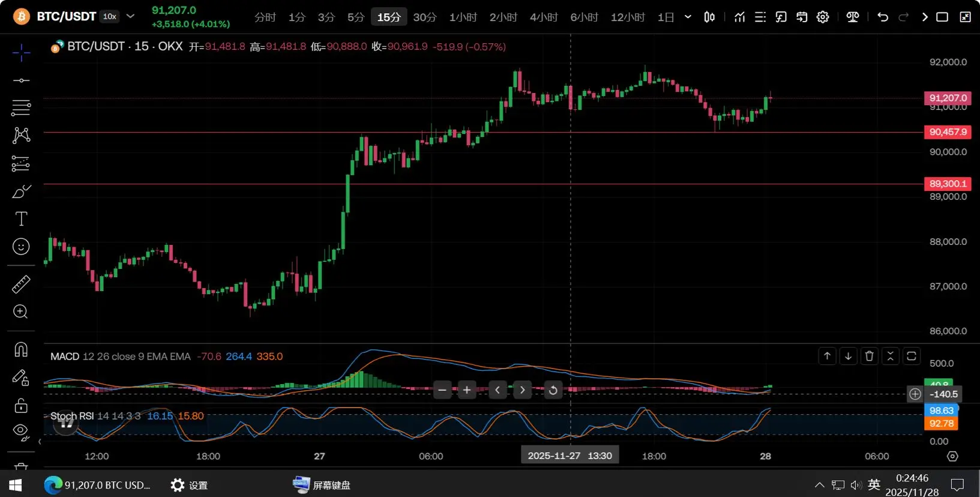
Task: Select the Text annotation tool
Action: (x=21, y=219)
